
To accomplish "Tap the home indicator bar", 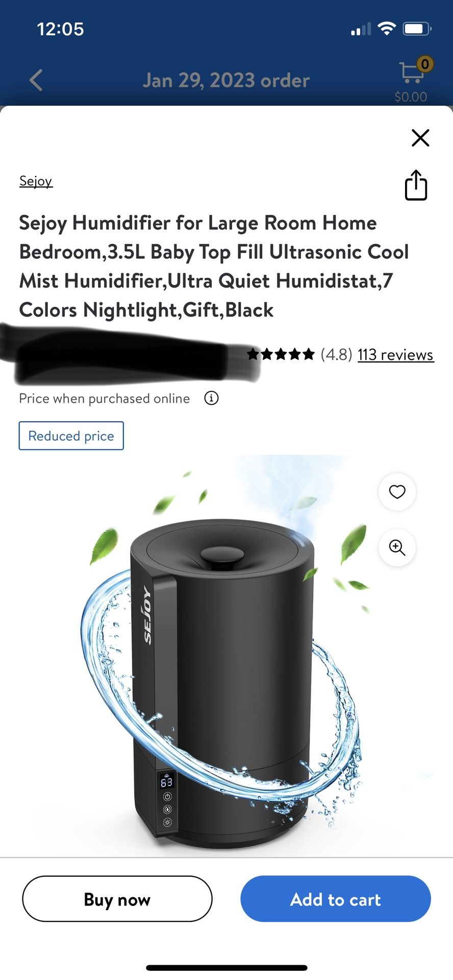I will click(226, 968).
